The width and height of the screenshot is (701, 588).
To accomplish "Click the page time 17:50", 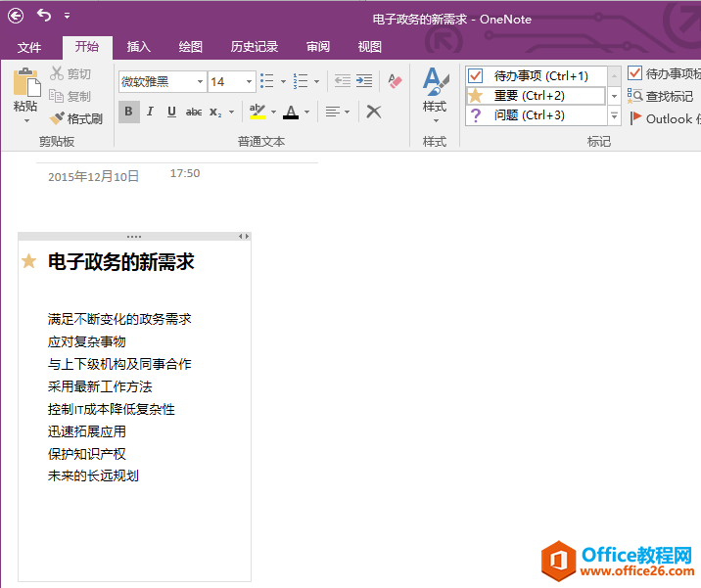I will (x=185, y=173).
